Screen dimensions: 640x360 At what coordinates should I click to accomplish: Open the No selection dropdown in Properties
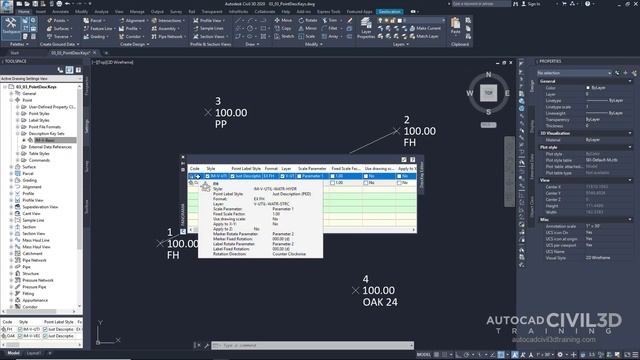574,73
